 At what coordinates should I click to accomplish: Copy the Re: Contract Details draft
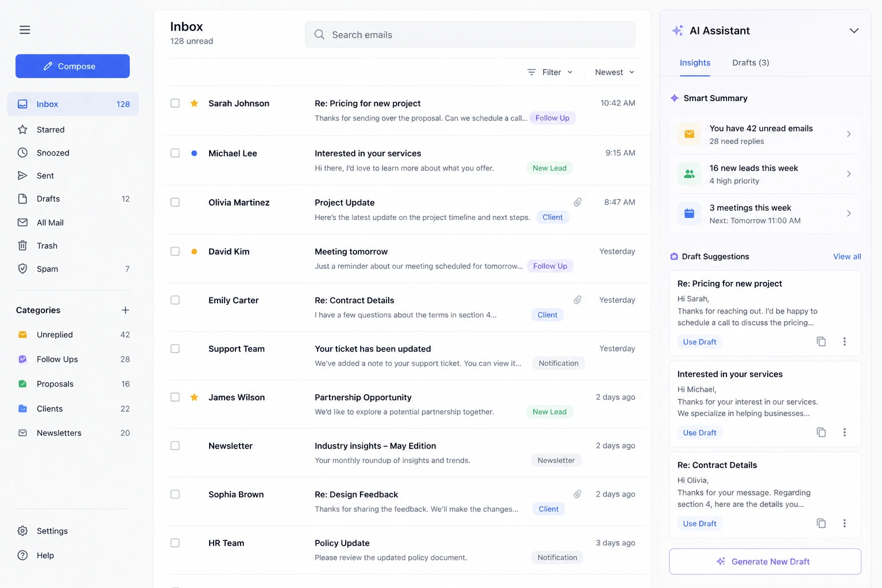tap(821, 523)
